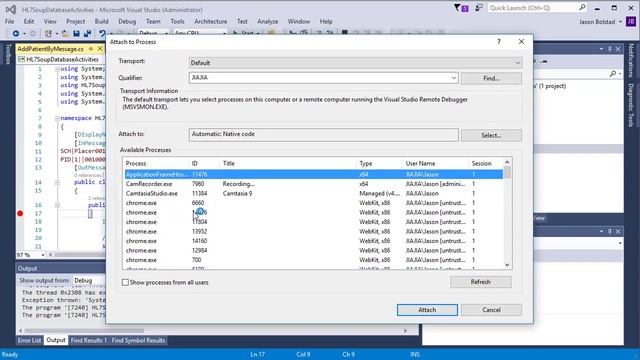Click the Visual Studio logo icon
The image size is (640, 360).
[x=11, y=9]
